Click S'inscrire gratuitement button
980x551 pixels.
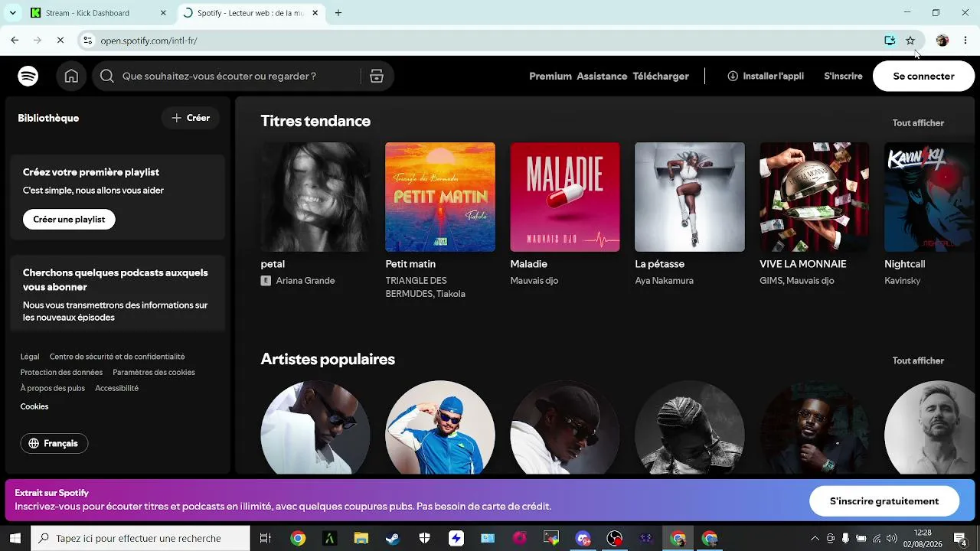click(884, 501)
